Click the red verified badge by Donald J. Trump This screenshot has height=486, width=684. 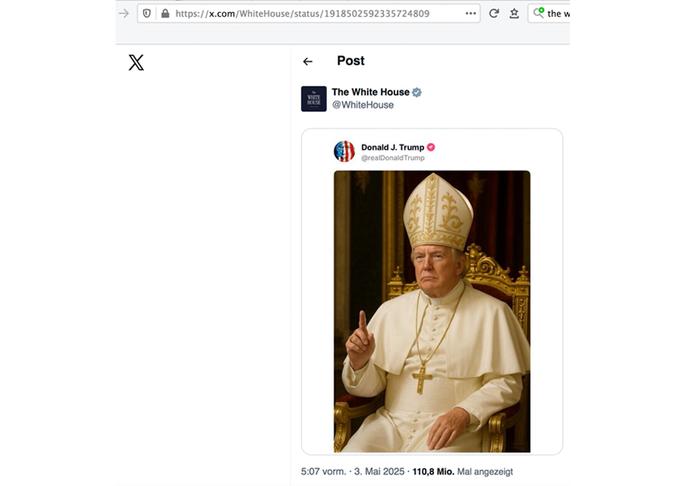(x=431, y=147)
